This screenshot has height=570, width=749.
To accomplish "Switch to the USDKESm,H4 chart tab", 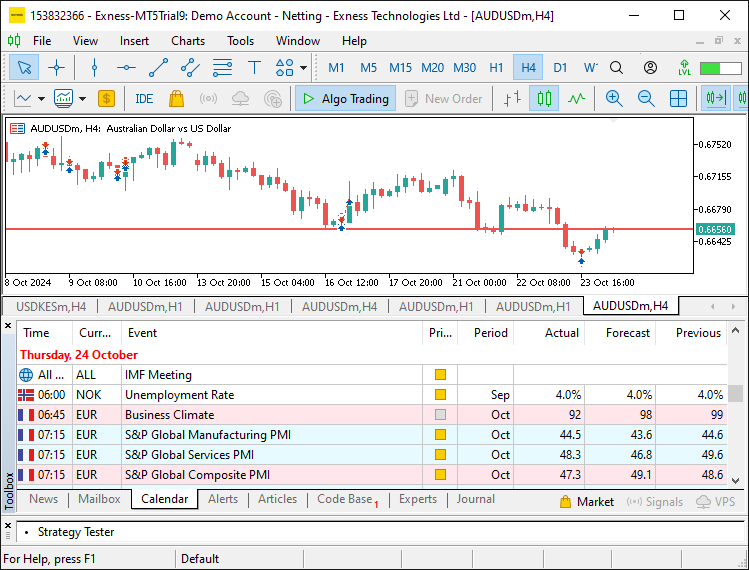I will [51, 306].
